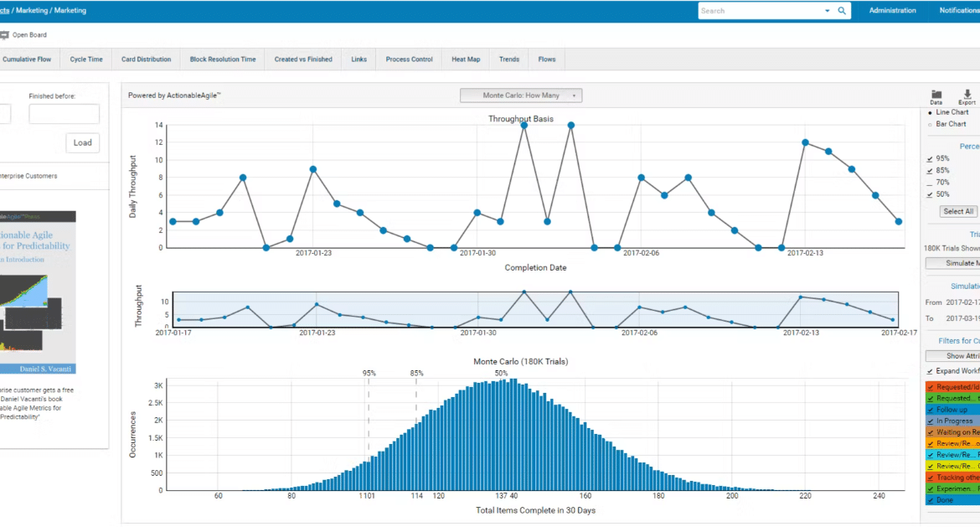This screenshot has width=980, height=527.
Task: Click the Finished before date field
Action: [x=64, y=114]
